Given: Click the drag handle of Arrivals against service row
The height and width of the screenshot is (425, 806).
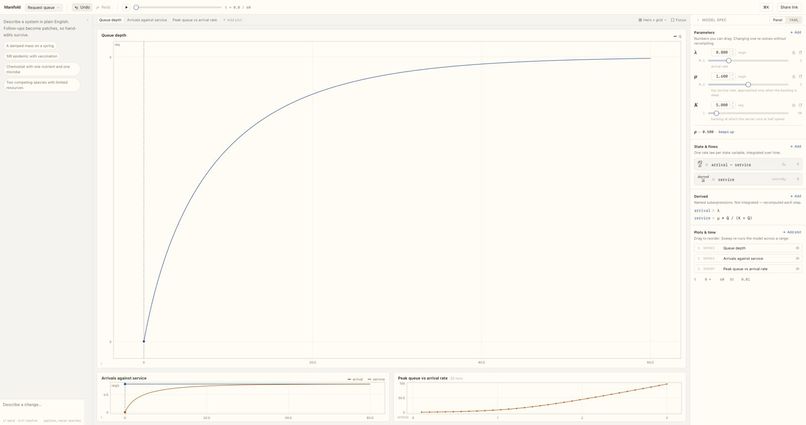Looking at the screenshot, I should click(x=699, y=258).
